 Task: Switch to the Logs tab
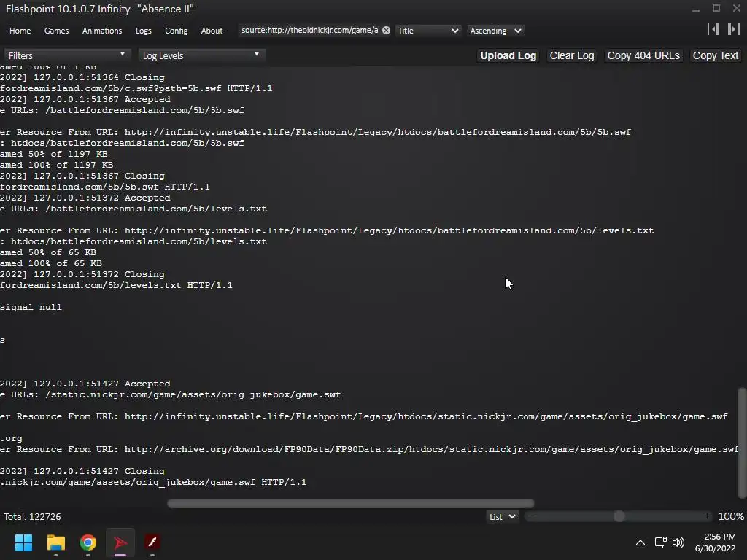(x=144, y=31)
